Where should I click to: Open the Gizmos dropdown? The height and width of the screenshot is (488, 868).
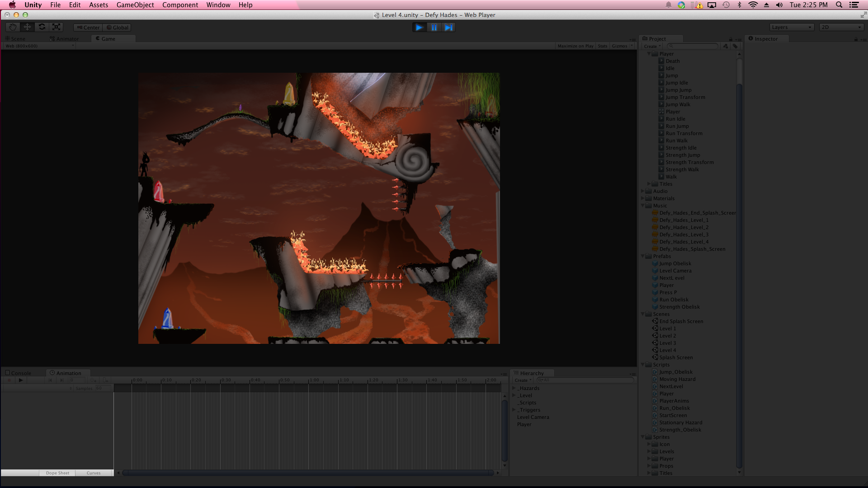[622, 46]
